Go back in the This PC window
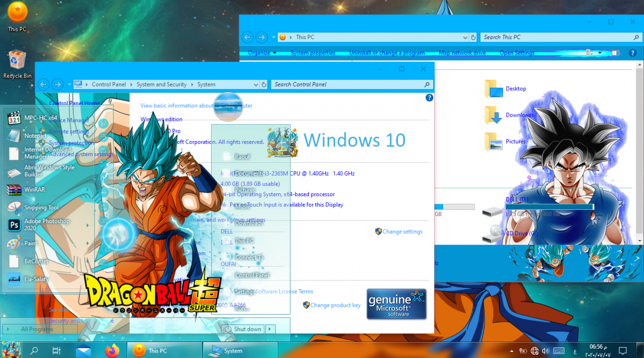The width and height of the screenshot is (644, 358). (x=247, y=37)
